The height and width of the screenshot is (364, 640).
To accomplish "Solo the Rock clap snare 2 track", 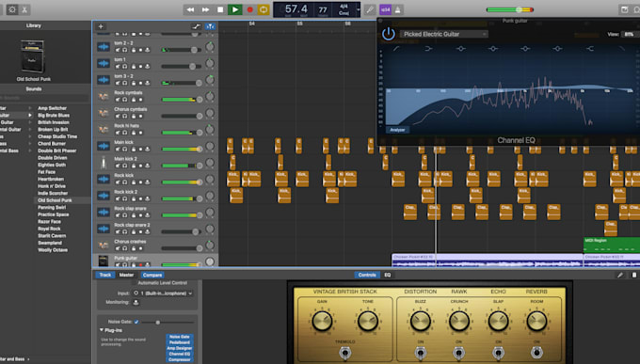I will [x=125, y=231].
